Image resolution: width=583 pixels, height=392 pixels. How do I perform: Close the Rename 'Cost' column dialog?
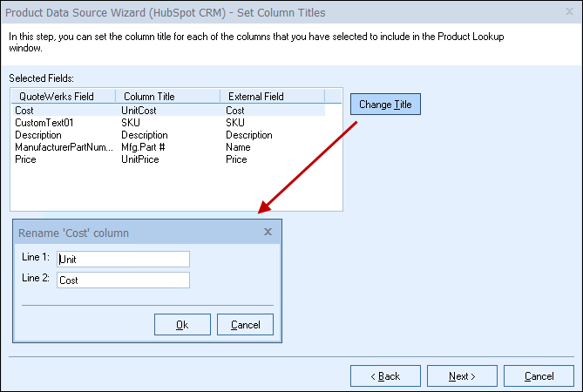(x=268, y=232)
